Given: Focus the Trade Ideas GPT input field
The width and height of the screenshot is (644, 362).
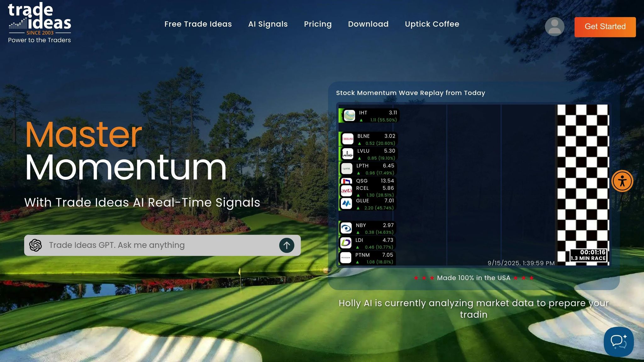Looking at the screenshot, I should (162, 245).
